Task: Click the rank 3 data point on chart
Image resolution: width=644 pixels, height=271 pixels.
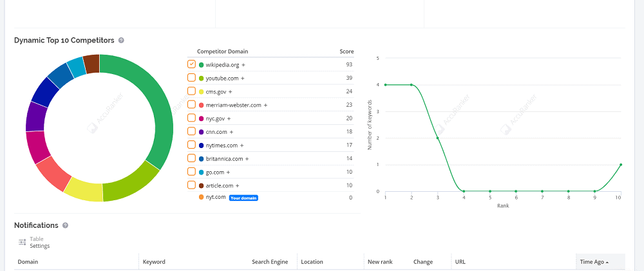Action: click(x=438, y=138)
